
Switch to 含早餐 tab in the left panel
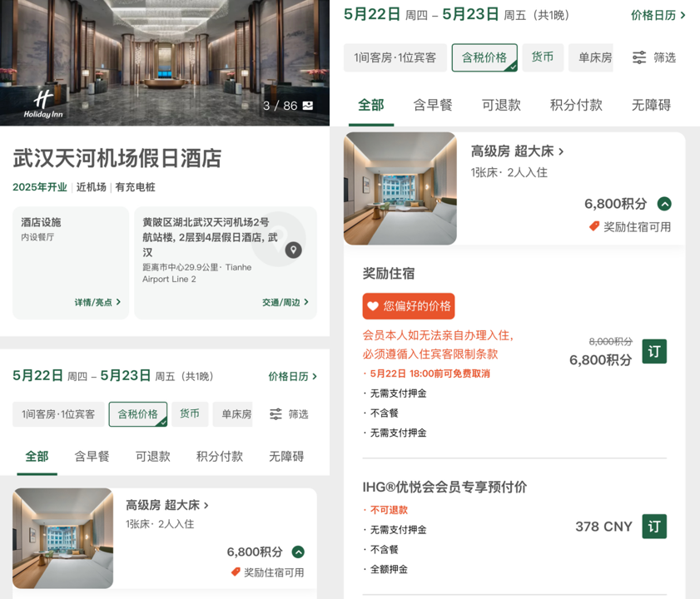pyautogui.click(x=92, y=457)
